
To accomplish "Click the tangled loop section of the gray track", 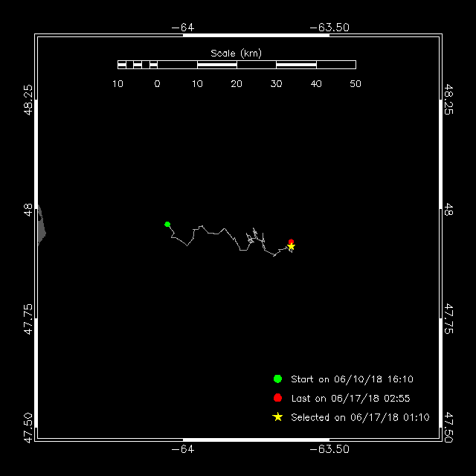I will (x=254, y=237).
